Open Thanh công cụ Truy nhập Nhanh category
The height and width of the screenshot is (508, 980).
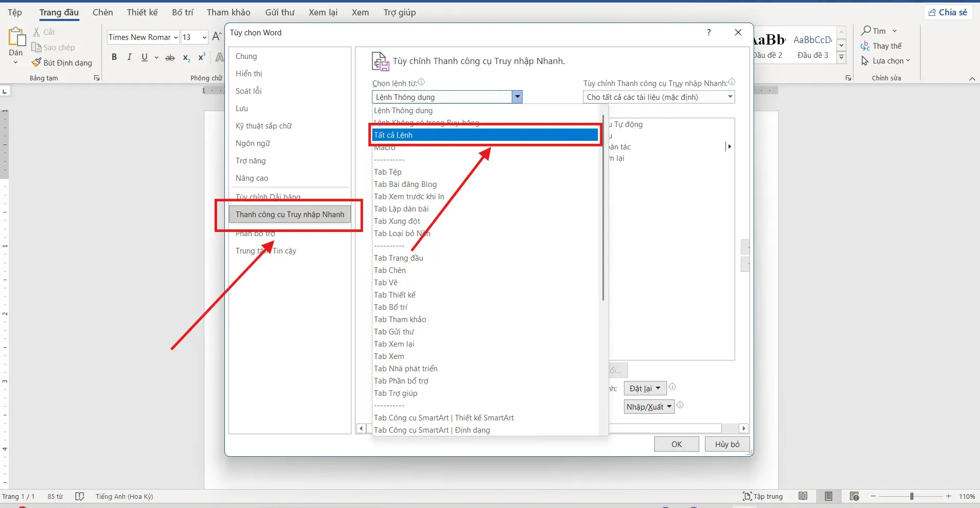pos(289,215)
